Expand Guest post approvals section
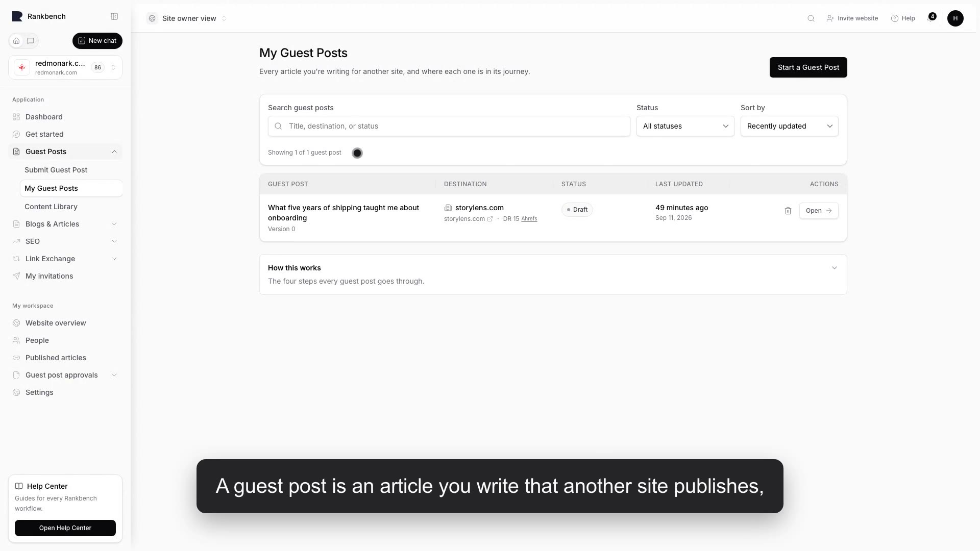The image size is (980, 551). [65, 375]
